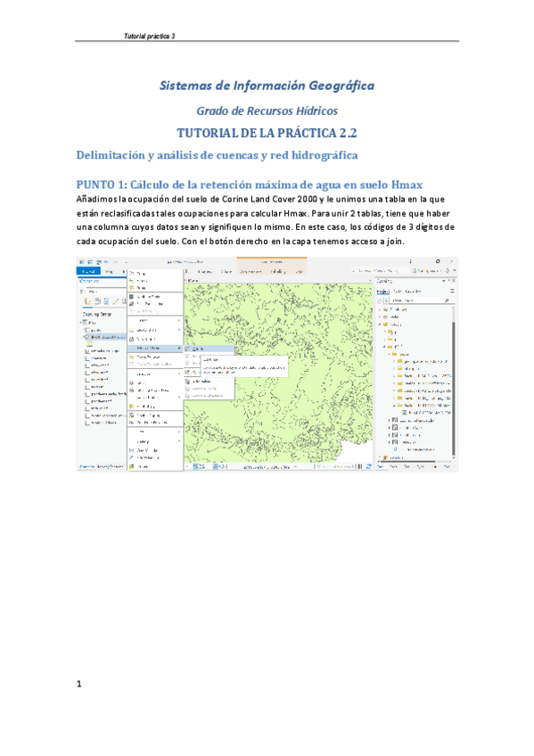Select List By Editing pencil icon in Contents

pyautogui.click(x=116, y=301)
